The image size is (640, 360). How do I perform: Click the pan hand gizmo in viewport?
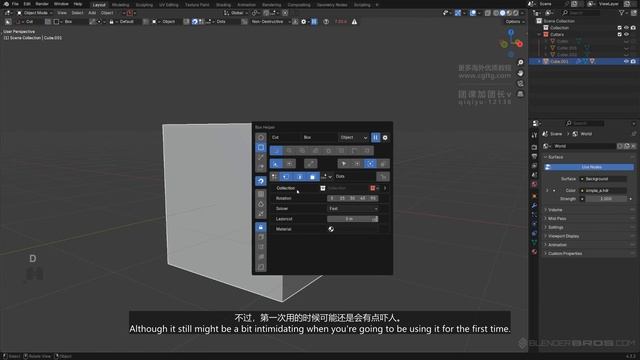coord(520,73)
